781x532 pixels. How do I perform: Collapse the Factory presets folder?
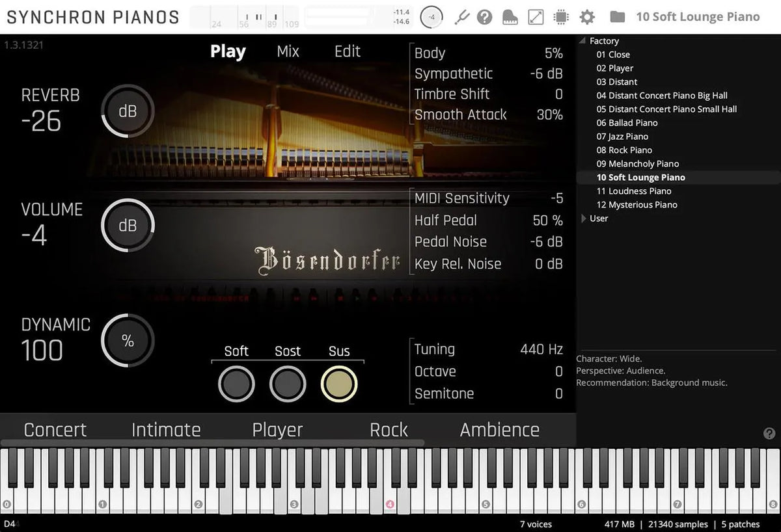tap(582, 40)
